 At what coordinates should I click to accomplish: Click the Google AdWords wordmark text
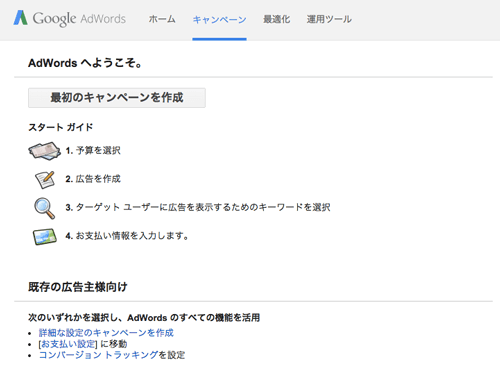tap(79, 19)
